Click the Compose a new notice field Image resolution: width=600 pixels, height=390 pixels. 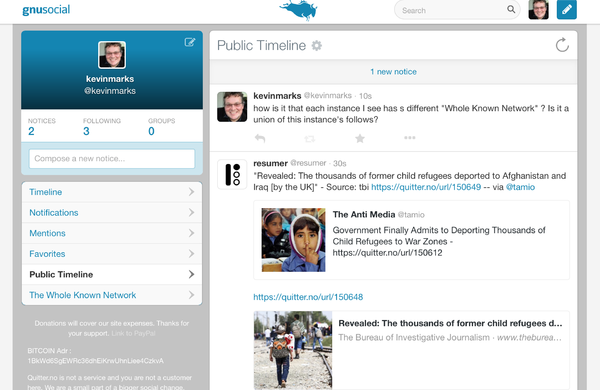[x=112, y=158]
